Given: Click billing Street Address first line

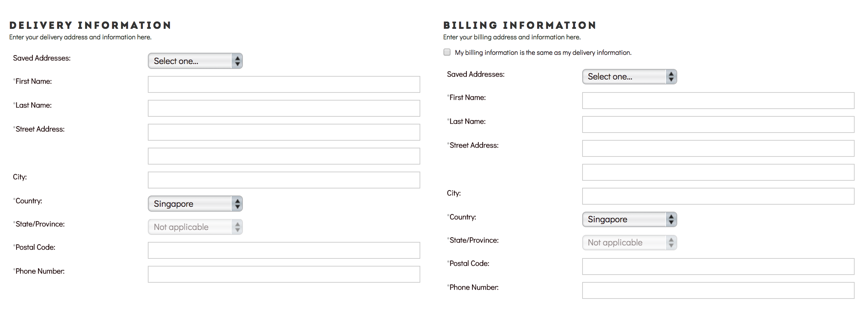Looking at the screenshot, I should (x=718, y=148).
